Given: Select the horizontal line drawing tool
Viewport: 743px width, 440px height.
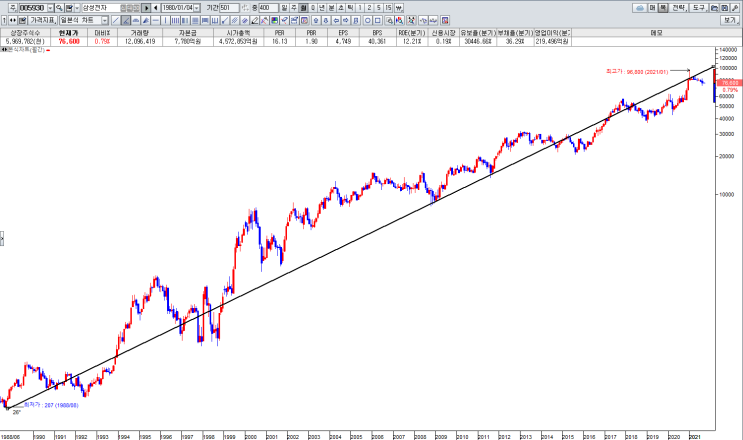Looking at the screenshot, I should pos(156,20).
